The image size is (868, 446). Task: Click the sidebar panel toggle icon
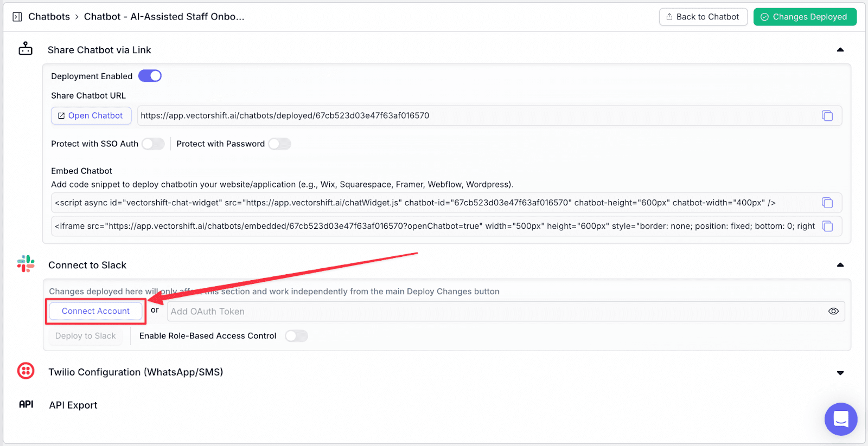[x=17, y=17]
